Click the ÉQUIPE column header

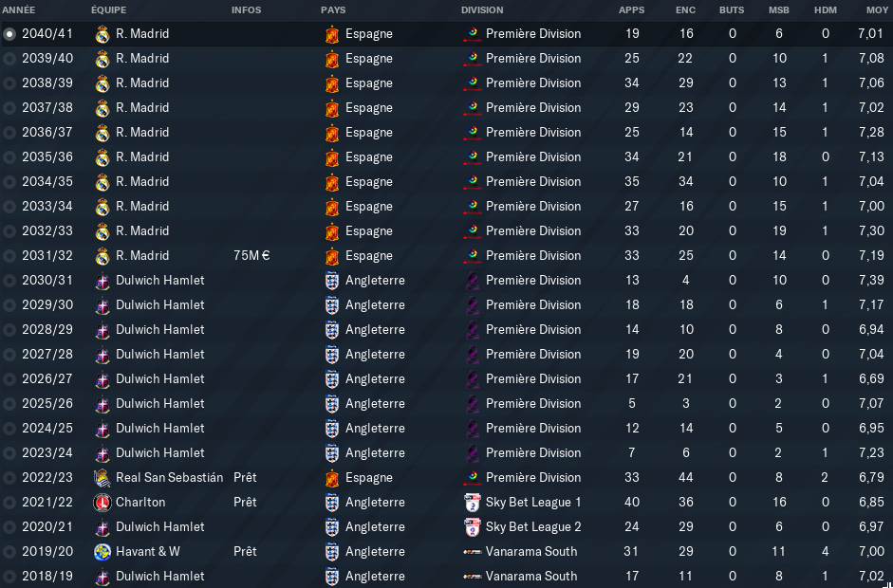tap(109, 10)
